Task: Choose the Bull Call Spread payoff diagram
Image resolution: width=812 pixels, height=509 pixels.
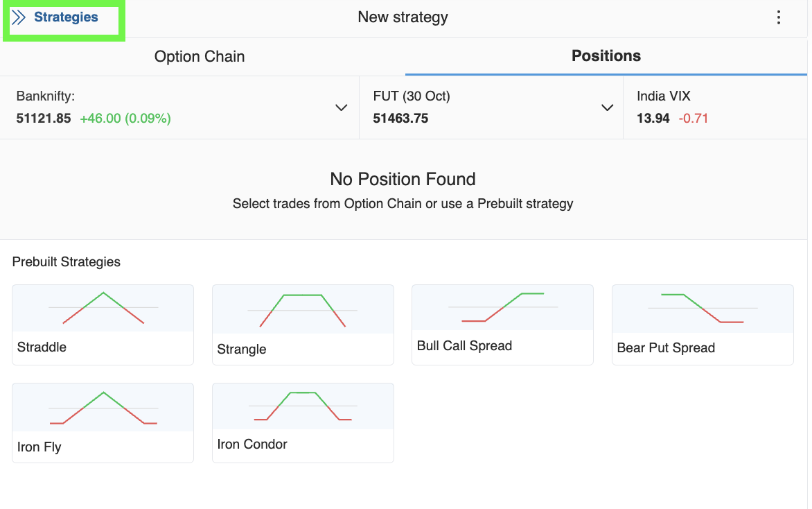Action: pyautogui.click(x=503, y=307)
